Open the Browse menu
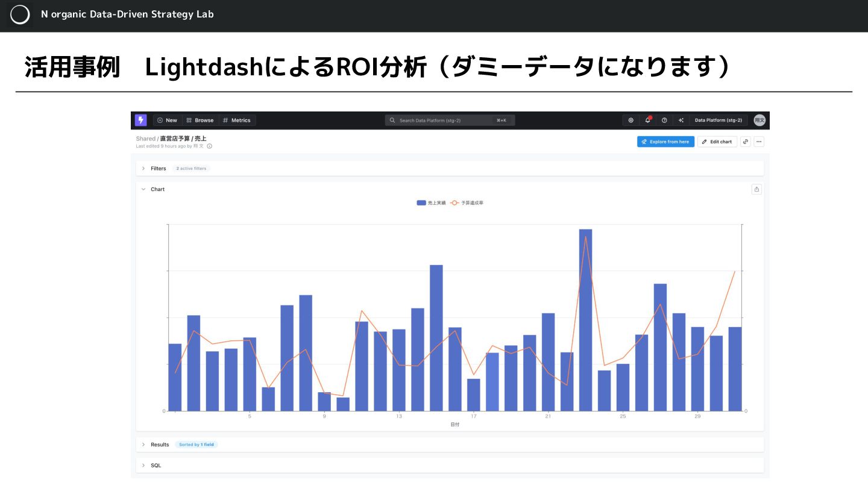 tap(200, 120)
